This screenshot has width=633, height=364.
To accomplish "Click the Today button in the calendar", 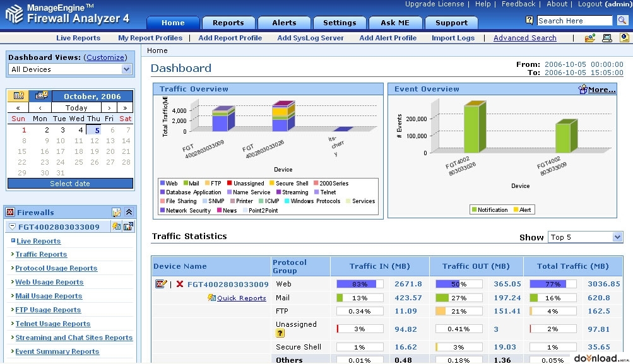I will (x=76, y=108).
